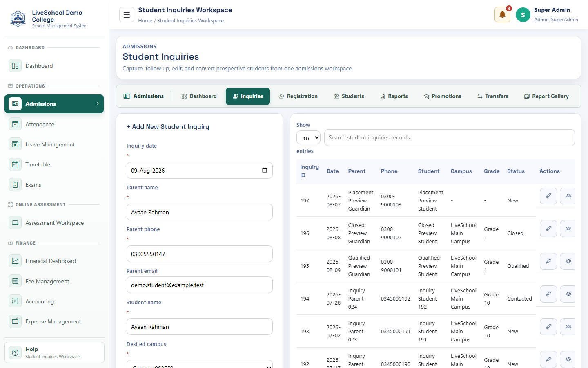This screenshot has width=588, height=368.
Task: Open the Desired campus dropdown
Action: (x=200, y=364)
